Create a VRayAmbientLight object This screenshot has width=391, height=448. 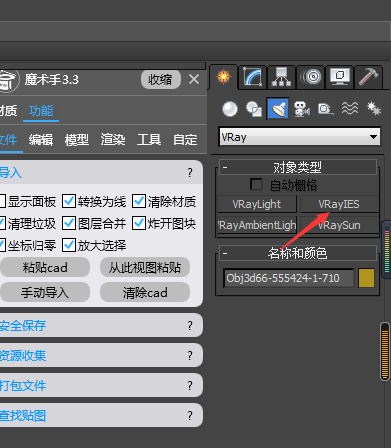[x=257, y=225]
